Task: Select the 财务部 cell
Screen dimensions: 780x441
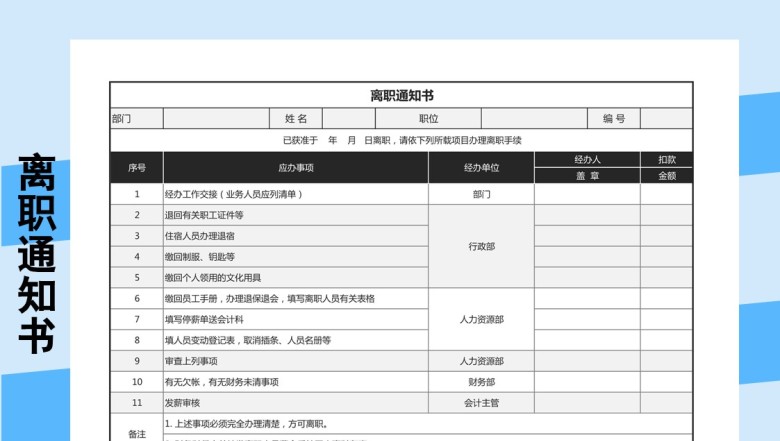Action: 482,382
